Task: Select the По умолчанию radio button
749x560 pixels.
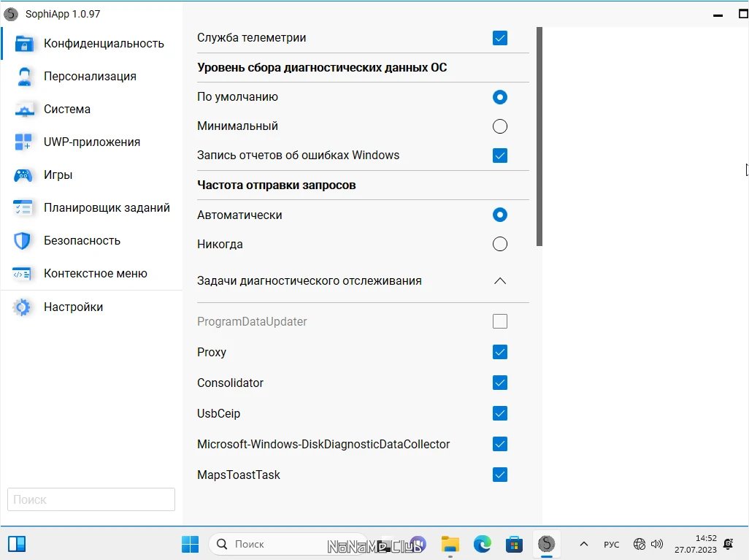Action: 500,98
